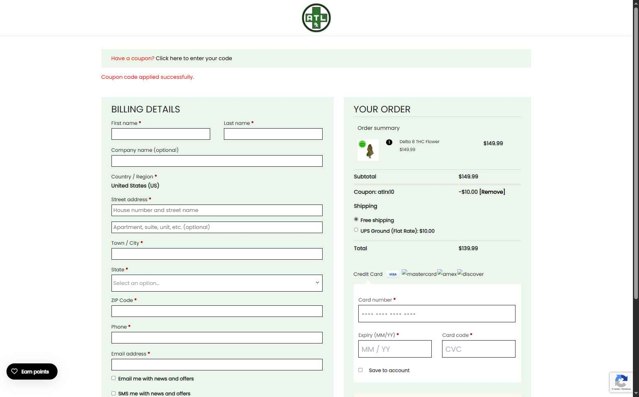Focus the Last name field
This screenshot has height=397, width=639.
click(273, 134)
